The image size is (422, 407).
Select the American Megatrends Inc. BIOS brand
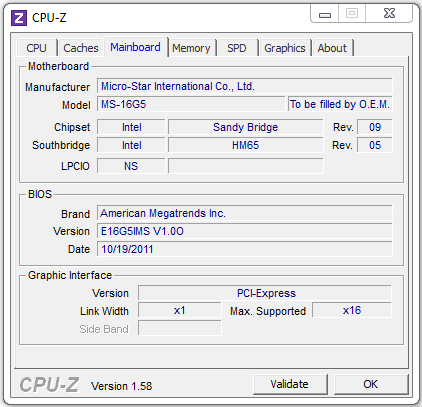click(245, 213)
